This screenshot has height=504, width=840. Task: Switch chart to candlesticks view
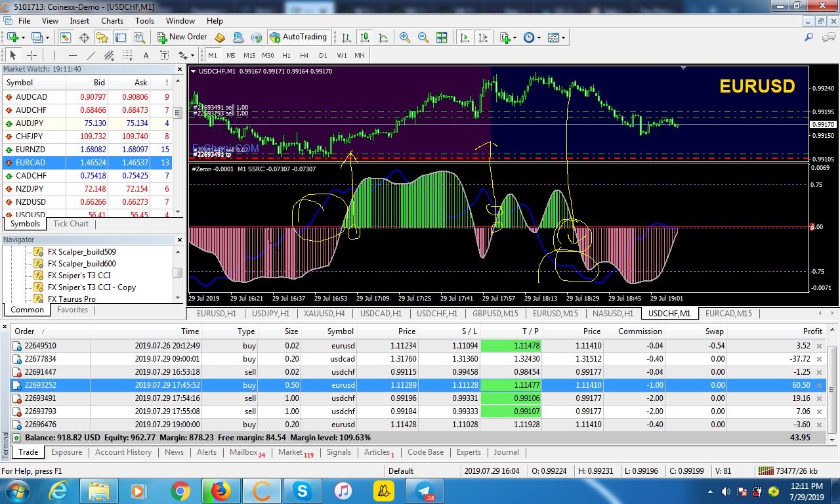(365, 37)
